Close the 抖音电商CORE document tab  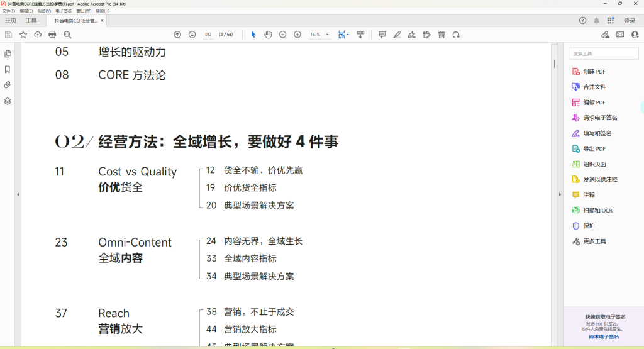(x=103, y=21)
